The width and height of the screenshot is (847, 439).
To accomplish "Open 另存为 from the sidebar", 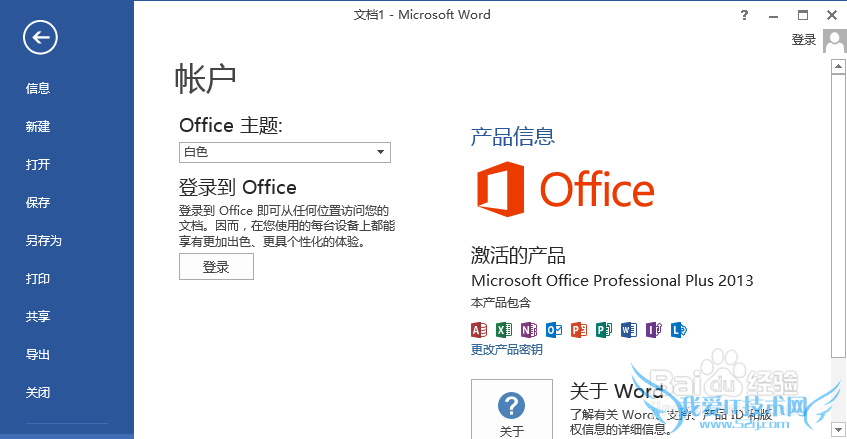I will coord(44,240).
